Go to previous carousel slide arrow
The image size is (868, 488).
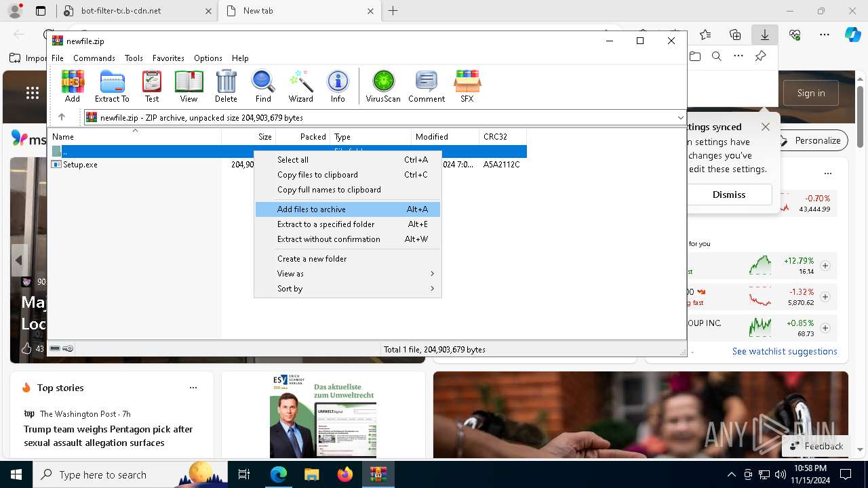click(19, 260)
